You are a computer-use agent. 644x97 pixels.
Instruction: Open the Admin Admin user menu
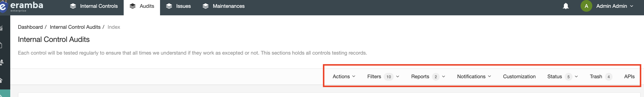pos(614,6)
